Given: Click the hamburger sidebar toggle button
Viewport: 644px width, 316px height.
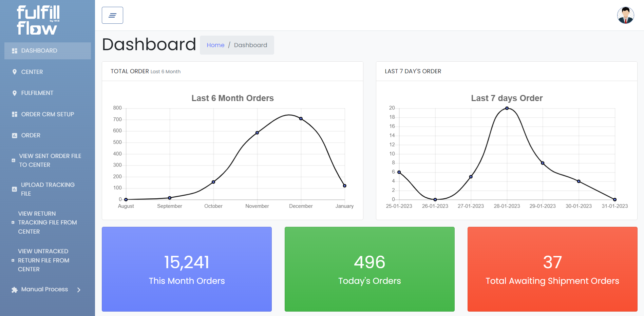Looking at the screenshot, I should click(112, 15).
